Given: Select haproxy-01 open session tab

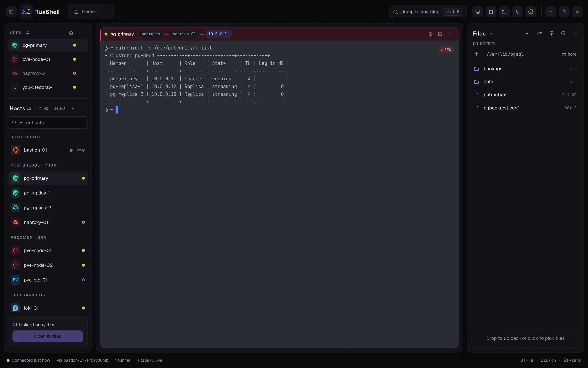Looking at the screenshot, I should click(x=48, y=73).
